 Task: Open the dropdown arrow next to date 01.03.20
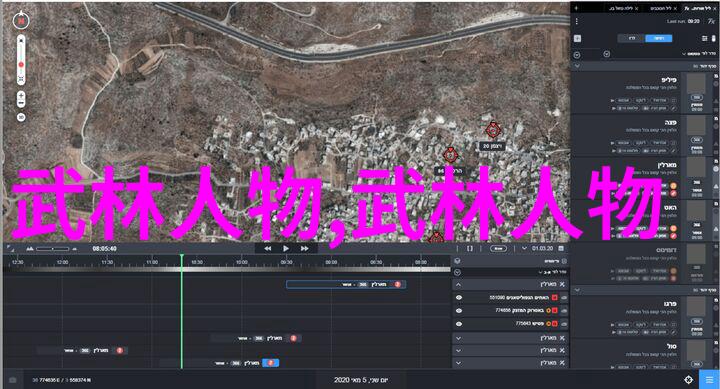tap(524, 248)
